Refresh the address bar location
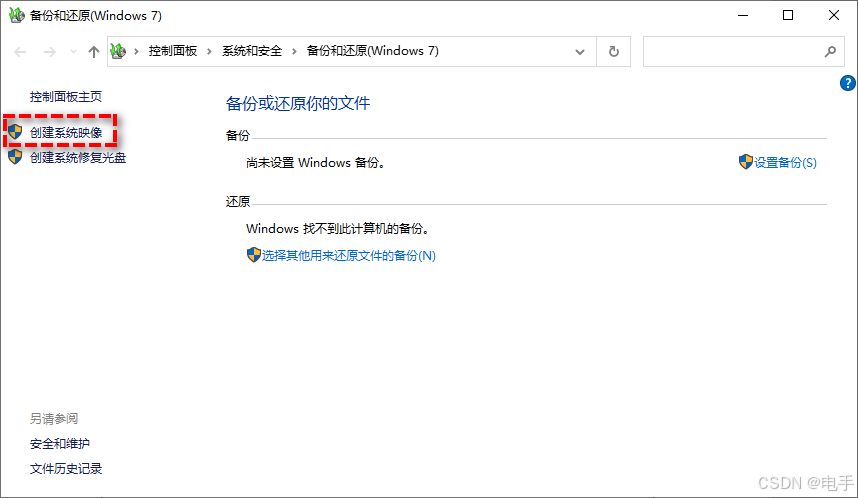 pos(613,51)
